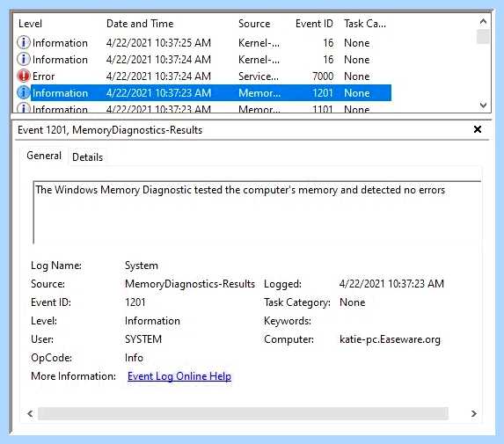Click the Service... source cell
Viewport: 504px width, 444px height.
coord(259,76)
